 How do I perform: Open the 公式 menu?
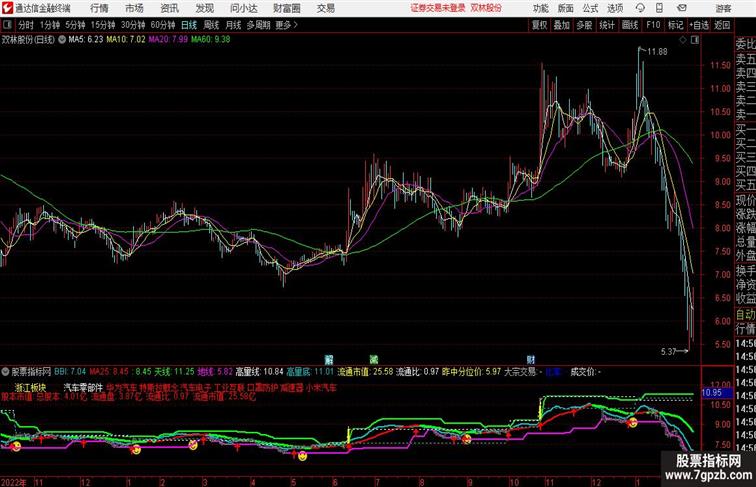tap(590, 8)
